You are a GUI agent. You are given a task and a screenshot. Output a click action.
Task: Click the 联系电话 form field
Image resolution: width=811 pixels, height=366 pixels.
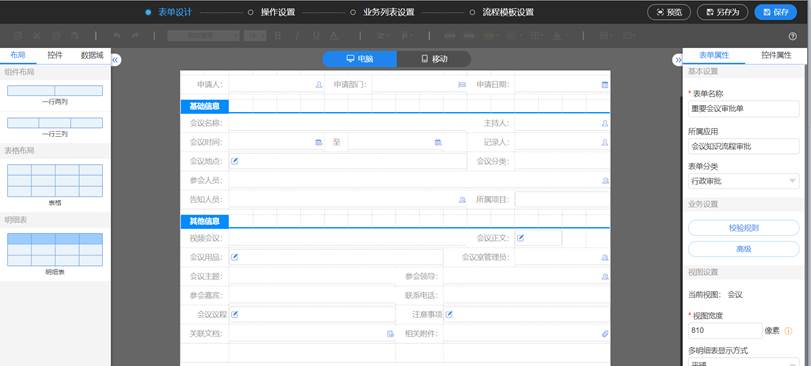(527, 295)
